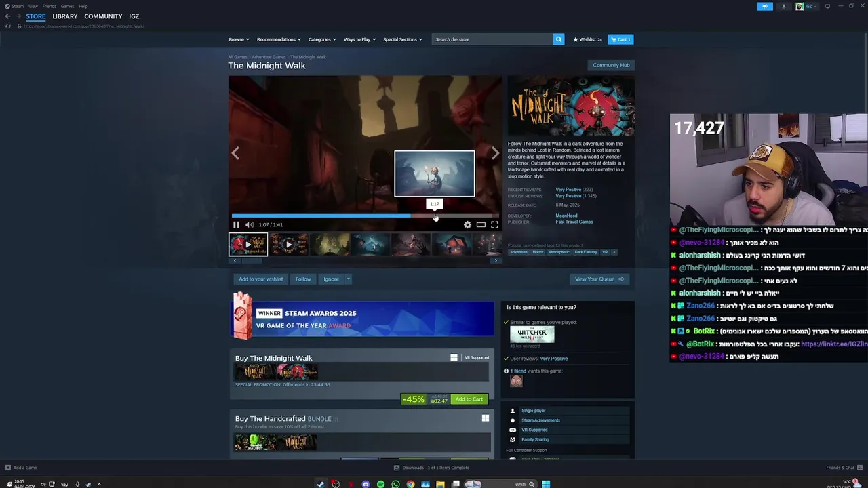This screenshot has height=488, width=868.
Task: Open Spotify from the taskbar
Action: [x=380, y=484]
